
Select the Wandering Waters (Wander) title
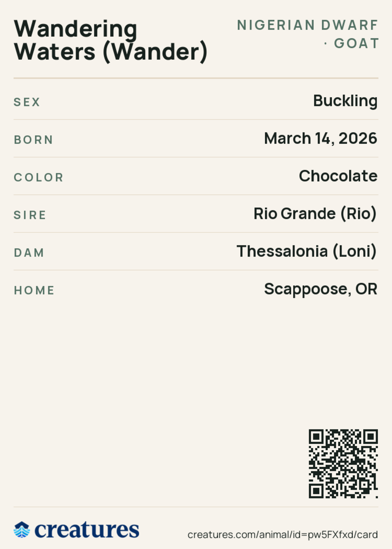111,41
